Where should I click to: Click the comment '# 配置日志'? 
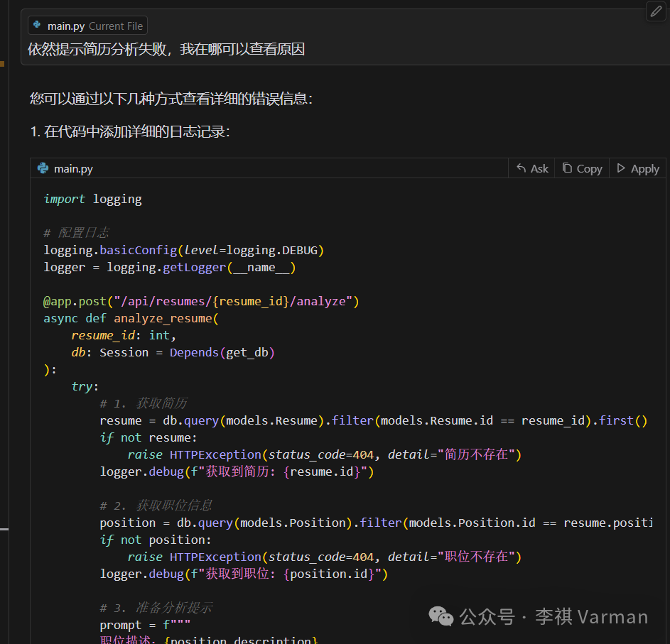coord(77,233)
